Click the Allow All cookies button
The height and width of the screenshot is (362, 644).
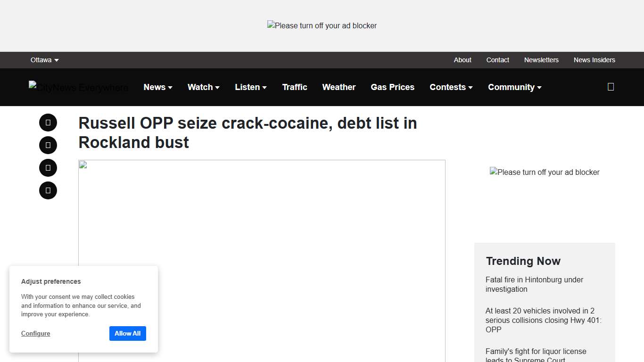tap(127, 333)
